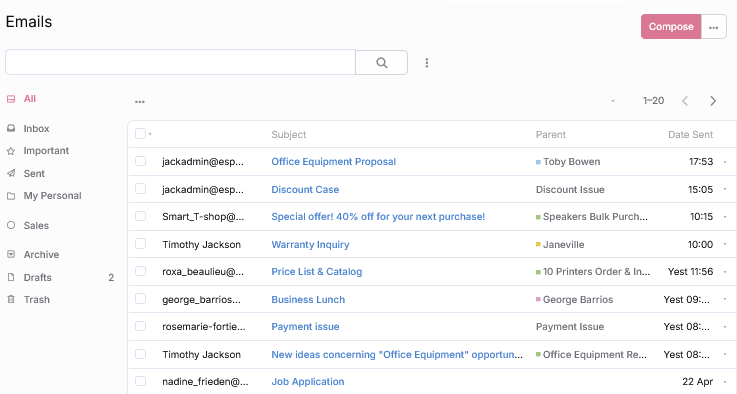Expand row menu for Discount Case email

pyautogui.click(x=725, y=189)
